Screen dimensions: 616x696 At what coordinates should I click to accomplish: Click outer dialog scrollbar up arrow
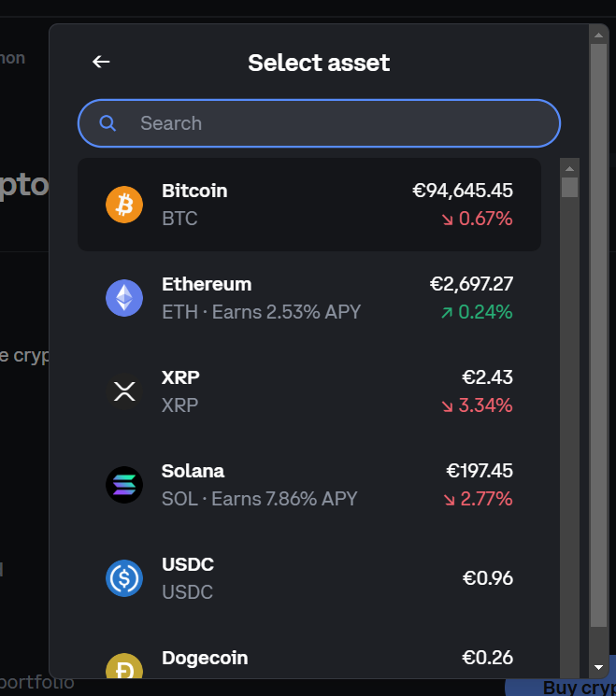coord(599,36)
